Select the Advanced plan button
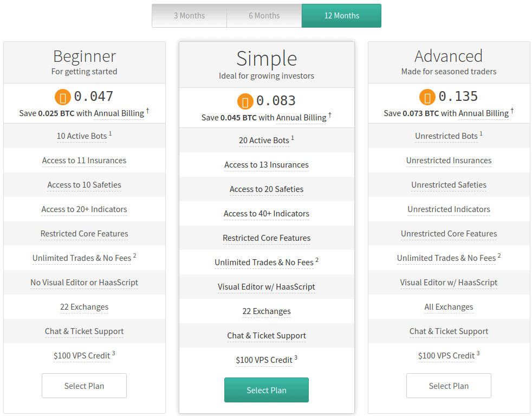Image resolution: width=532 pixels, height=416 pixels. pyautogui.click(x=449, y=386)
